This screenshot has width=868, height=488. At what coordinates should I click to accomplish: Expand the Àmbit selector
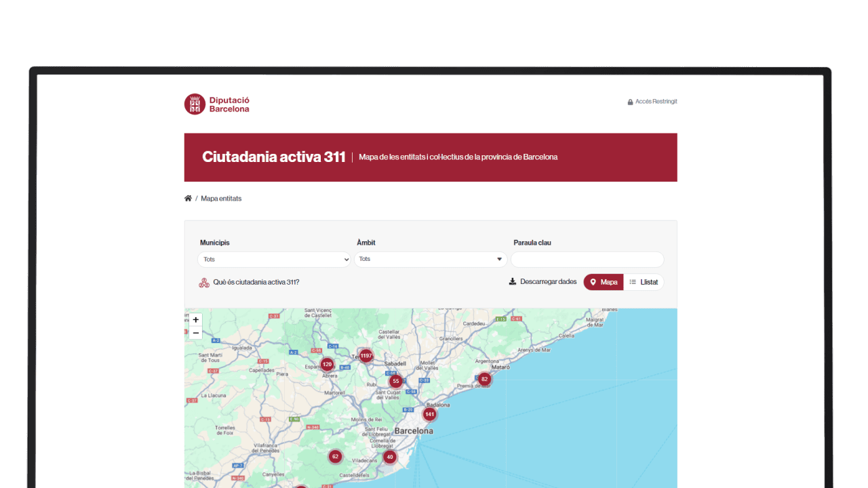coord(431,259)
